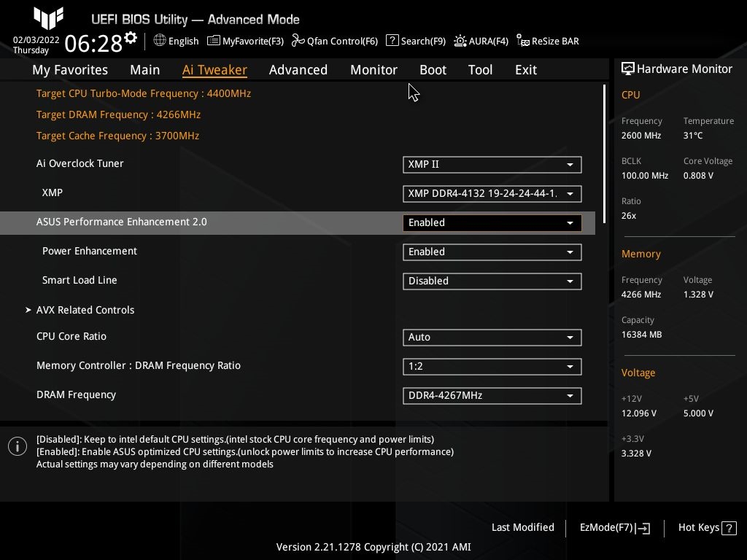The width and height of the screenshot is (747, 560).
Task: Click the Search(F9) label
Action: pyautogui.click(x=423, y=41)
